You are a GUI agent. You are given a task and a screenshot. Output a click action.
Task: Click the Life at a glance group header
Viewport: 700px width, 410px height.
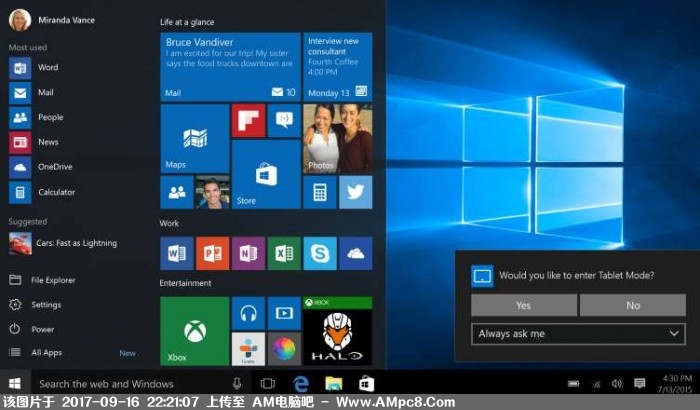[187, 22]
